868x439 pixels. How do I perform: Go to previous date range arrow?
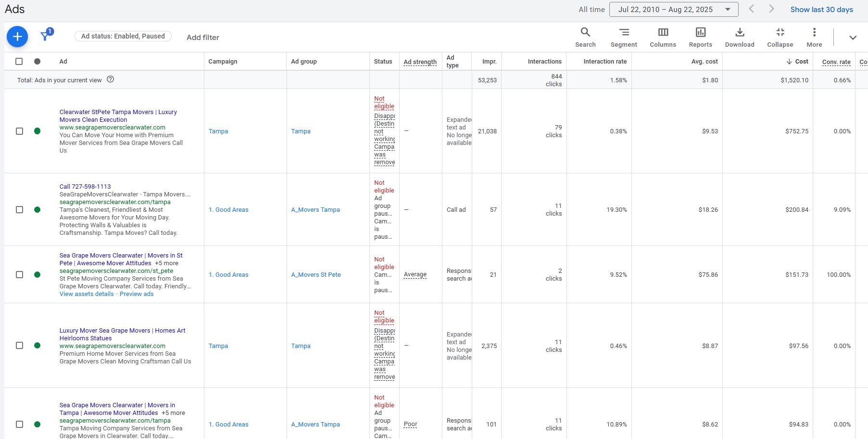[751, 9]
